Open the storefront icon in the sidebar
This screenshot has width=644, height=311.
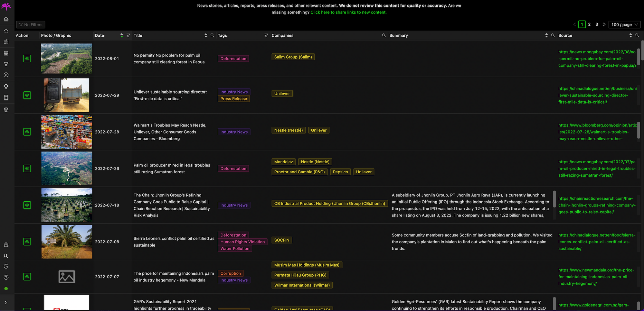(x=6, y=53)
